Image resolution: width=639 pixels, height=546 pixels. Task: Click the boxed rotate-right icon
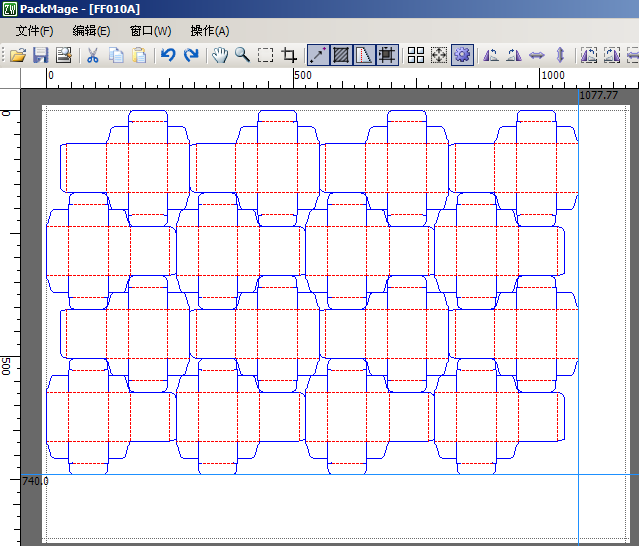(612, 55)
